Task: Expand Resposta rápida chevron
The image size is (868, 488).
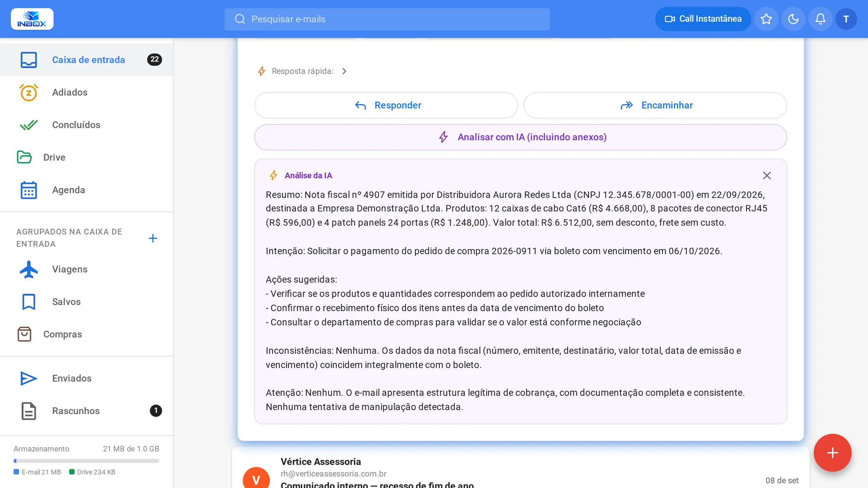Action: point(344,71)
